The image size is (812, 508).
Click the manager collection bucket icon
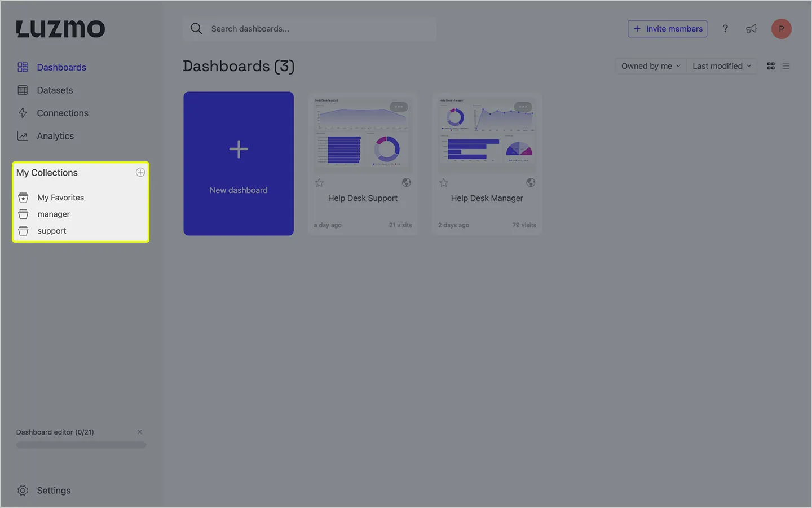23,214
